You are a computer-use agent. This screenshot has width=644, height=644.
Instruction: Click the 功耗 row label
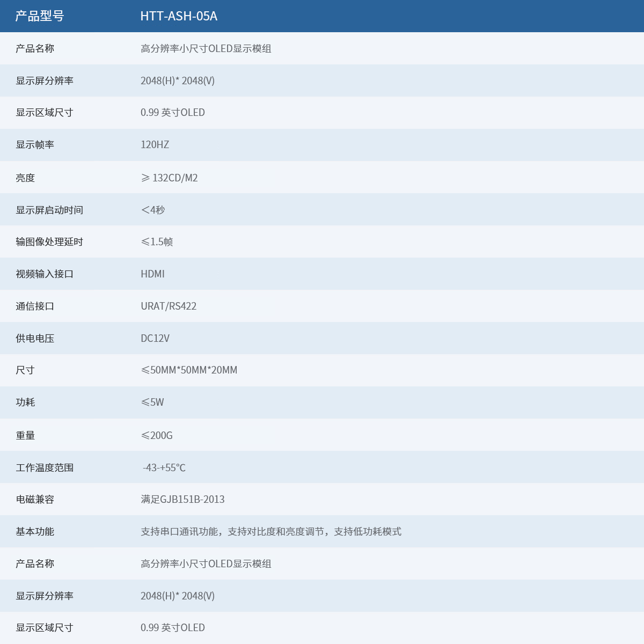pyautogui.click(x=25, y=402)
